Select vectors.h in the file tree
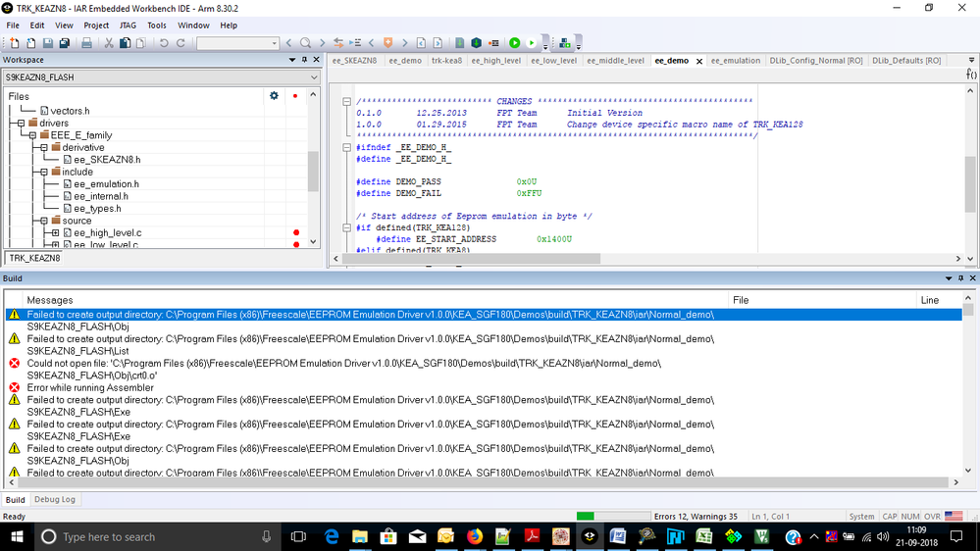The height and width of the screenshot is (551, 980). pos(70,111)
